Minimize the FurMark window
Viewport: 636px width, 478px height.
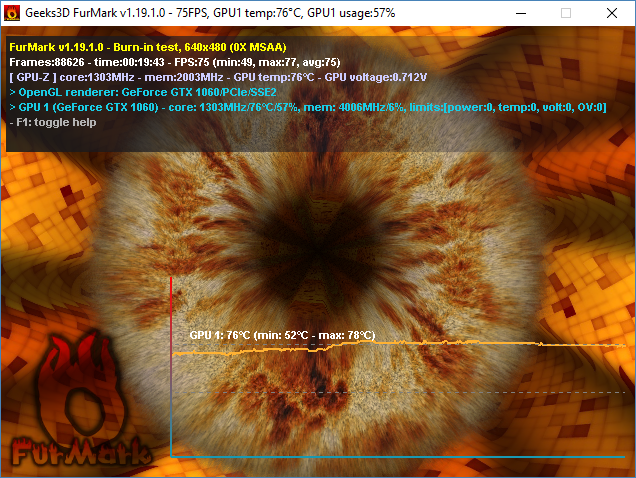click(521, 13)
